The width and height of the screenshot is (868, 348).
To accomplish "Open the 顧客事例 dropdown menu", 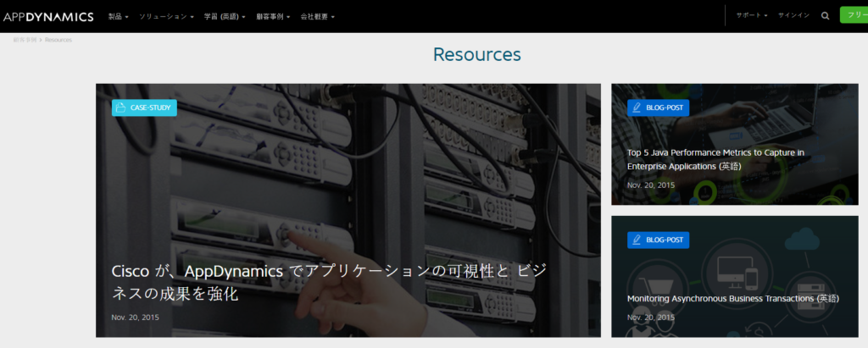I will tap(274, 17).
